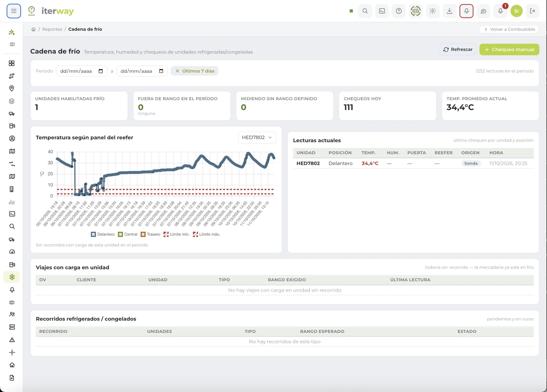Open the chat bubble icon in the top bar

click(484, 11)
